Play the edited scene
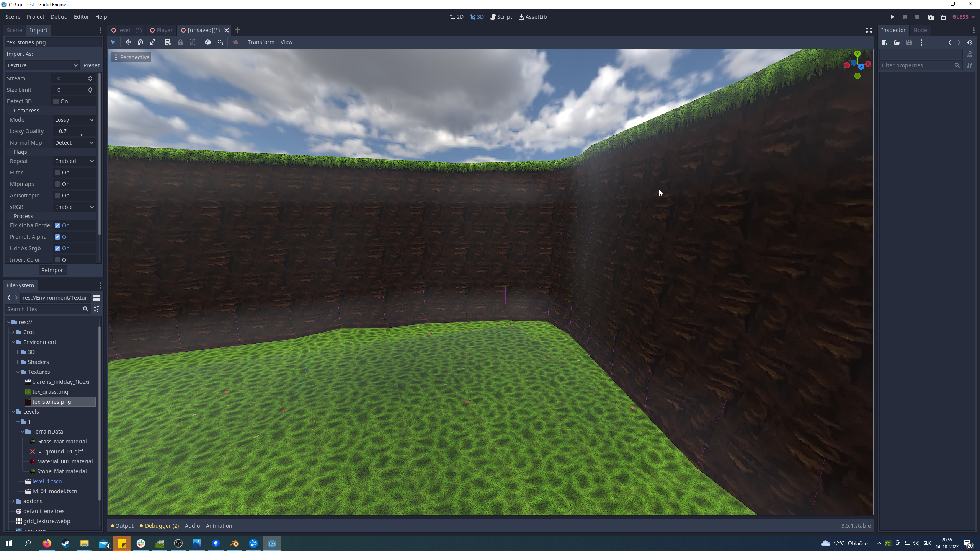Viewport: 980px width, 551px height. pyautogui.click(x=931, y=17)
